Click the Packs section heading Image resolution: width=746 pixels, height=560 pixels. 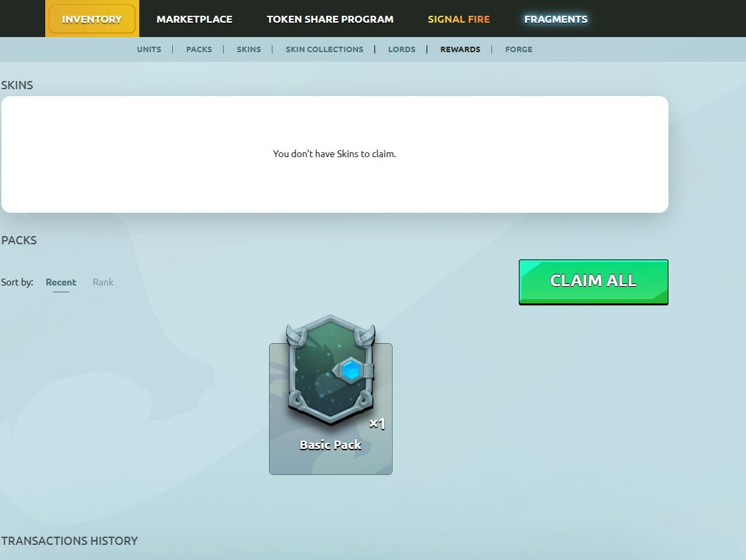[19, 240]
